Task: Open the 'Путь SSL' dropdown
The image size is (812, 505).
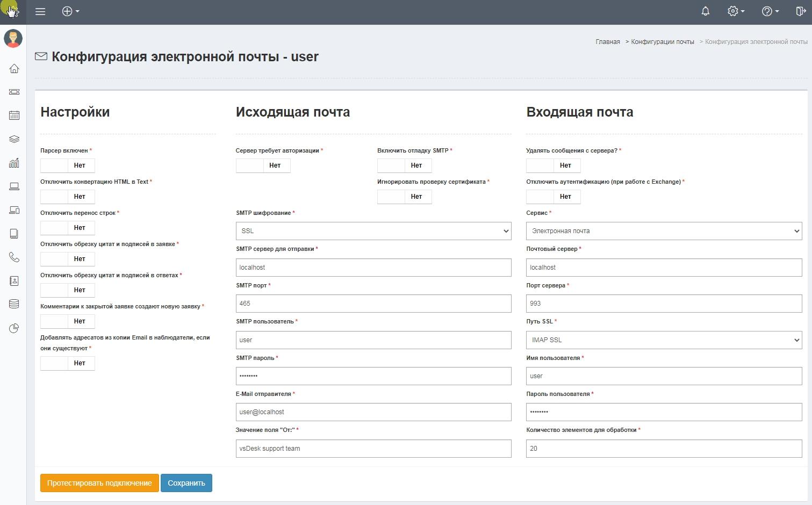Action: click(664, 340)
